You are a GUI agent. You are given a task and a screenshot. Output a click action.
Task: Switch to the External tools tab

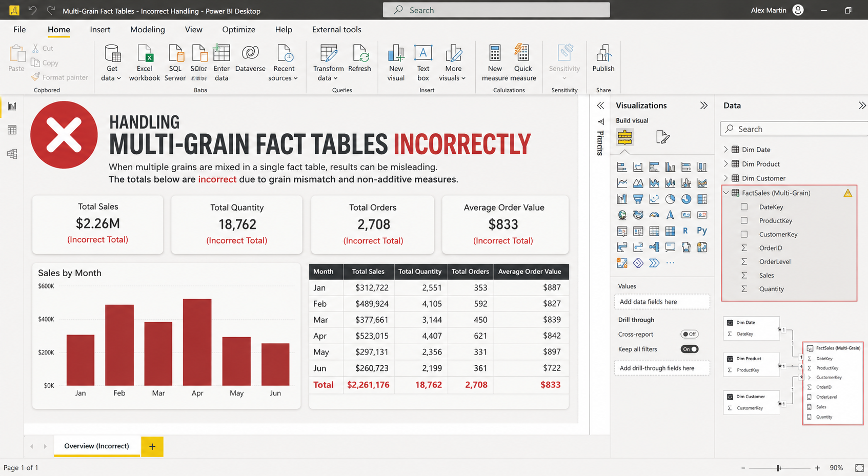(x=336, y=30)
